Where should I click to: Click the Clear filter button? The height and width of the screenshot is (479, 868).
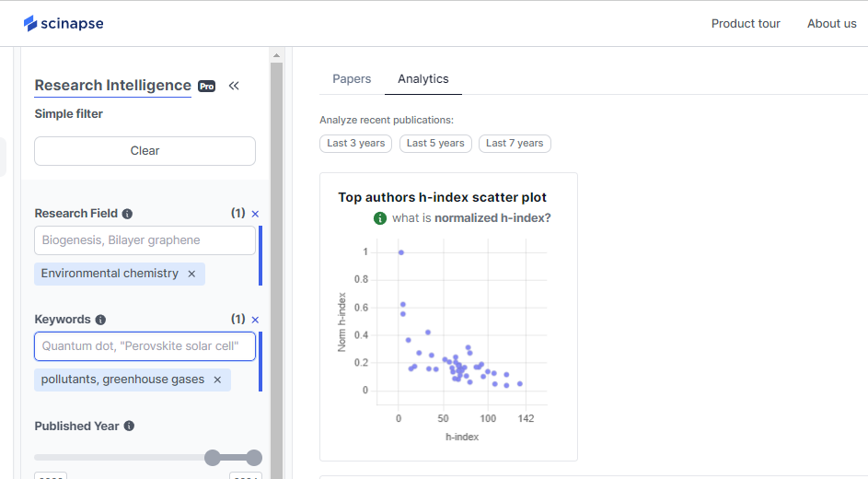tap(145, 151)
